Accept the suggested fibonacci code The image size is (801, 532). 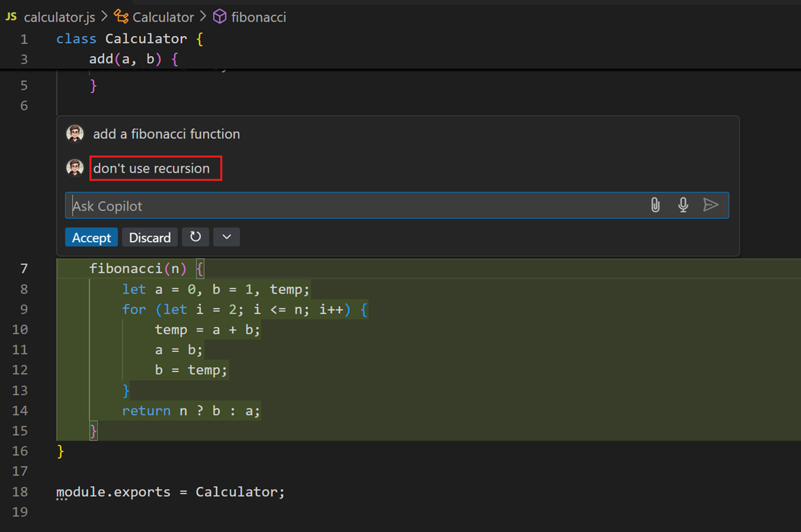[91, 237]
